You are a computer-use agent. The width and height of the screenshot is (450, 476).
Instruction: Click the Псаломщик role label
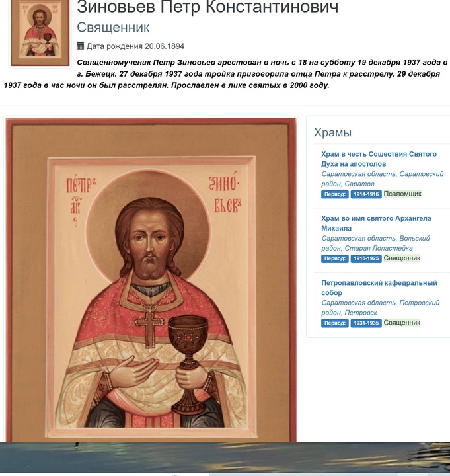tap(402, 194)
